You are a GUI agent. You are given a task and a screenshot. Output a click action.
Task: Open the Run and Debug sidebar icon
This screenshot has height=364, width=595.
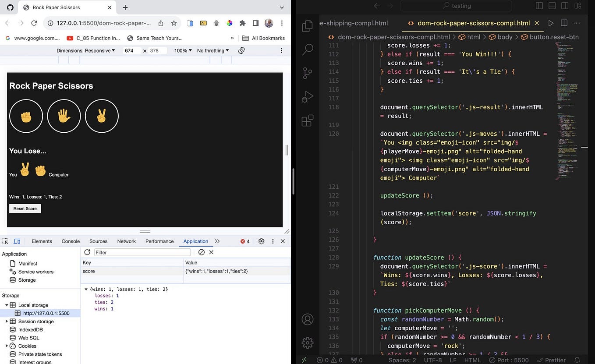click(x=308, y=96)
